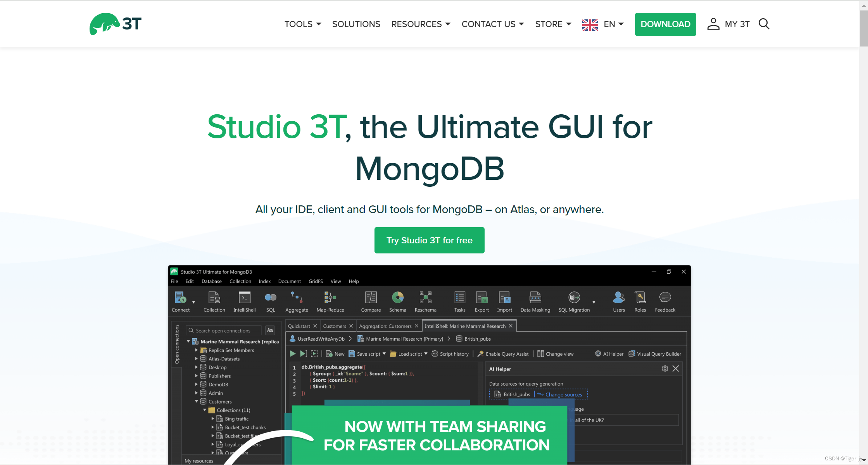Select the Schema pie chart icon

(397, 298)
